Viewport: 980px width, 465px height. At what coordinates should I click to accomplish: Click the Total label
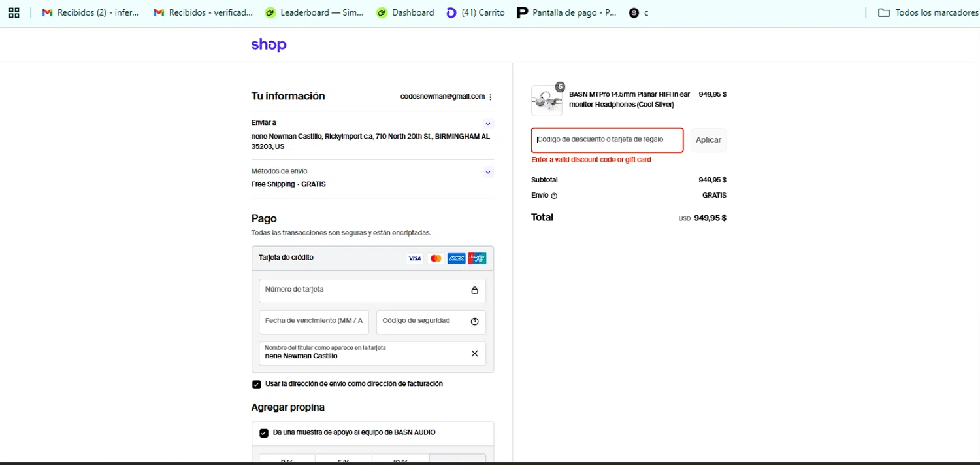[542, 217]
